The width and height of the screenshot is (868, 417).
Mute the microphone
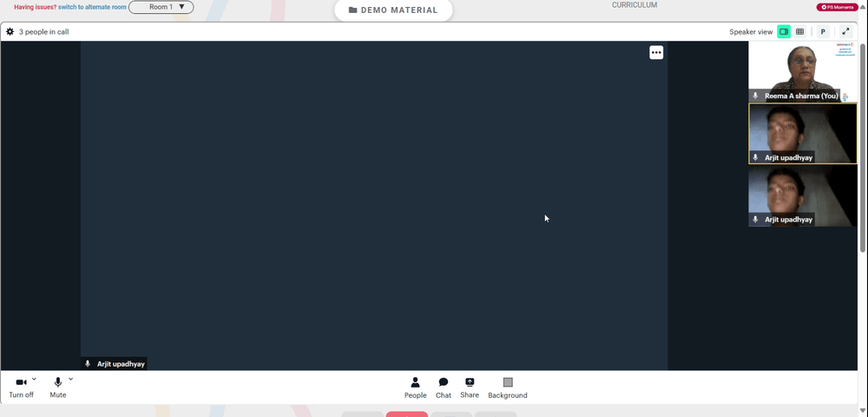(57, 387)
